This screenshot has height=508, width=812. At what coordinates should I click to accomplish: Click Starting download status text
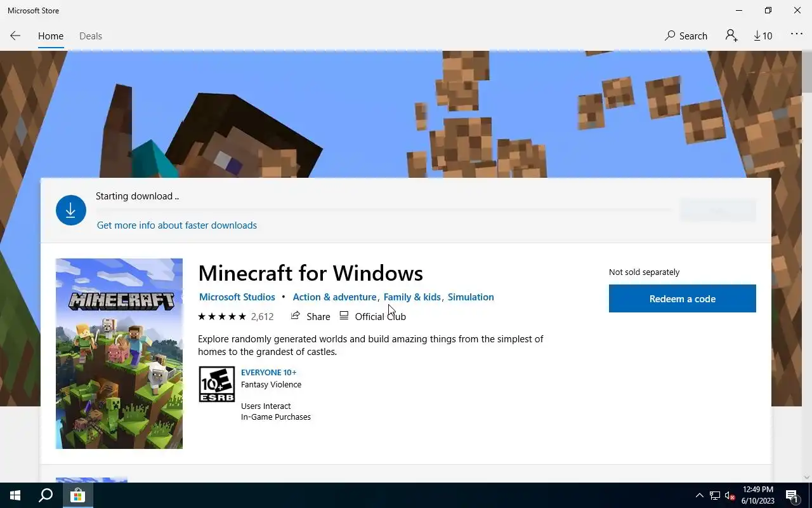coord(137,196)
